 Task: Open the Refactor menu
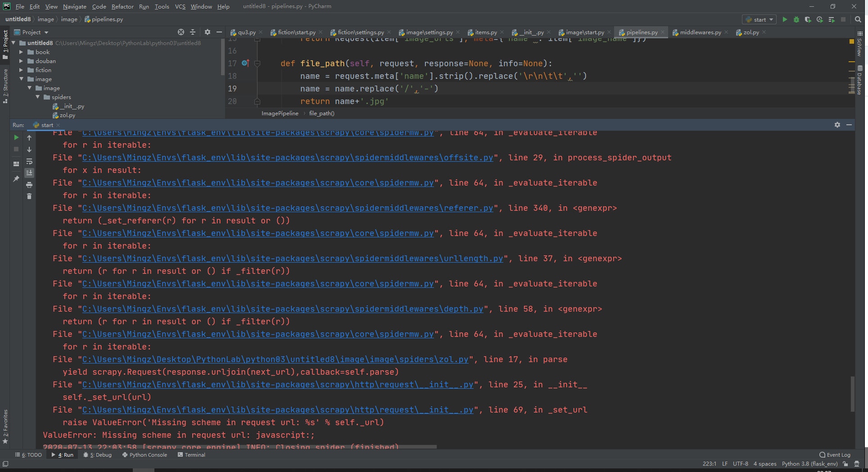click(122, 6)
